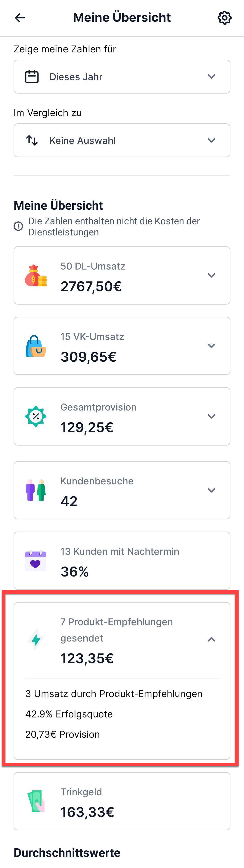
Task: Open settings with the gear icon
Action: click(x=224, y=18)
